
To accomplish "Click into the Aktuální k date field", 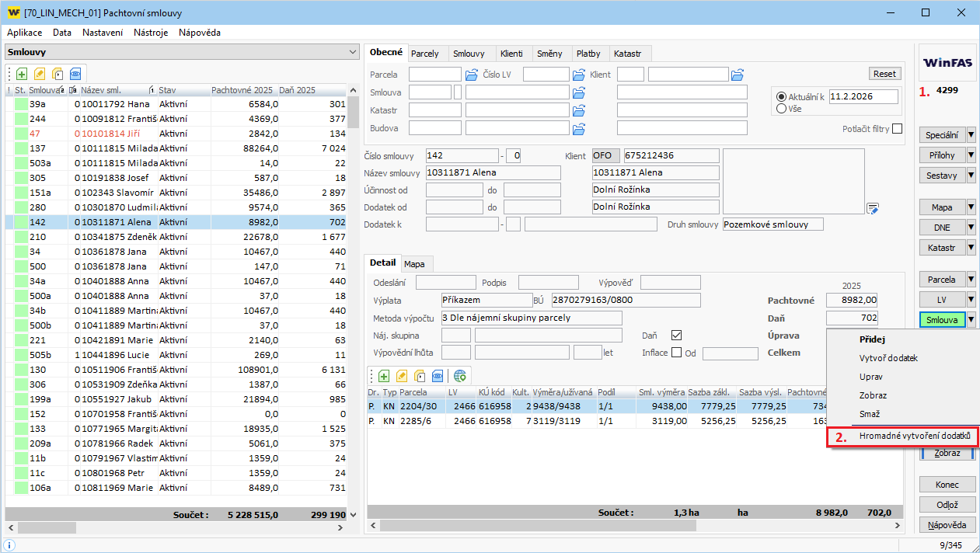I will click(x=863, y=96).
